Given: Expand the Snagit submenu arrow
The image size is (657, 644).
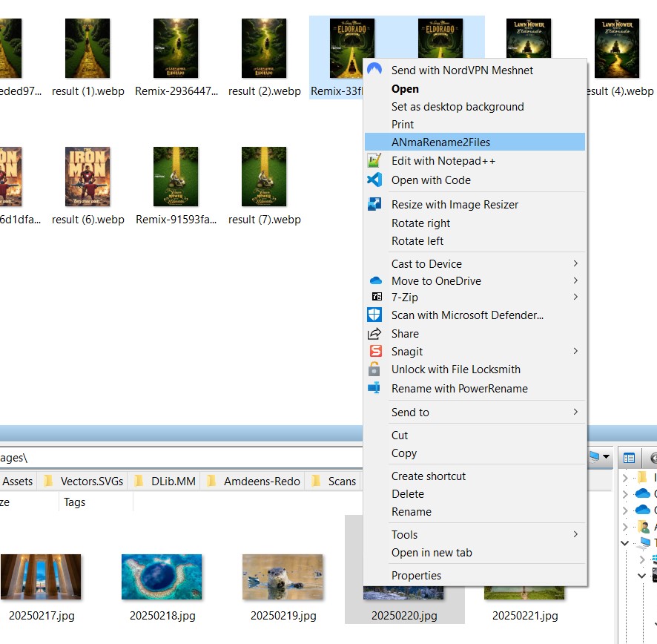Looking at the screenshot, I should 575,351.
